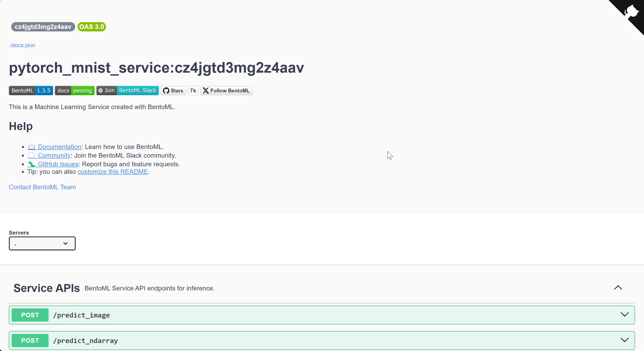The height and width of the screenshot is (351, 644).
Task: Click the Slack icon on Join BentoML badge
Action: tap(100, 90)
